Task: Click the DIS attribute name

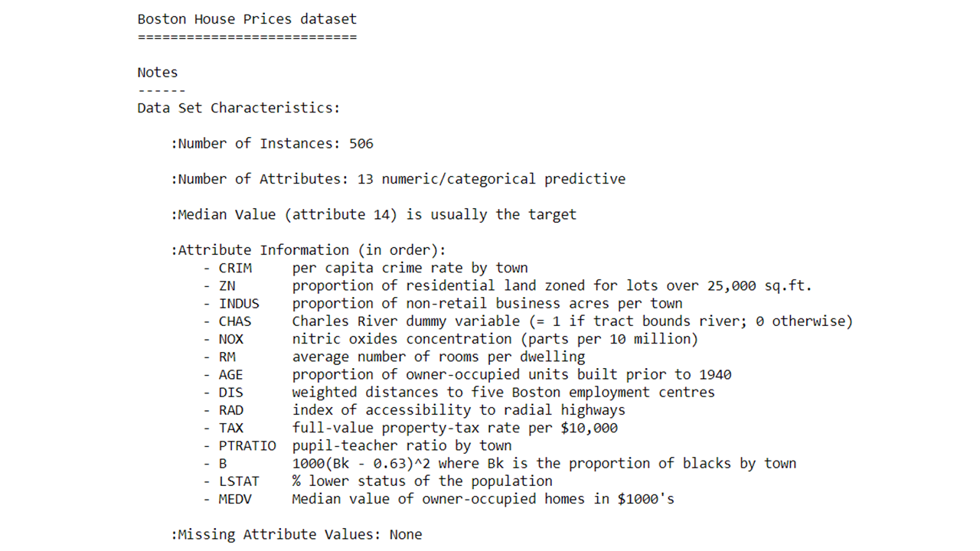Action: (231, 392)
